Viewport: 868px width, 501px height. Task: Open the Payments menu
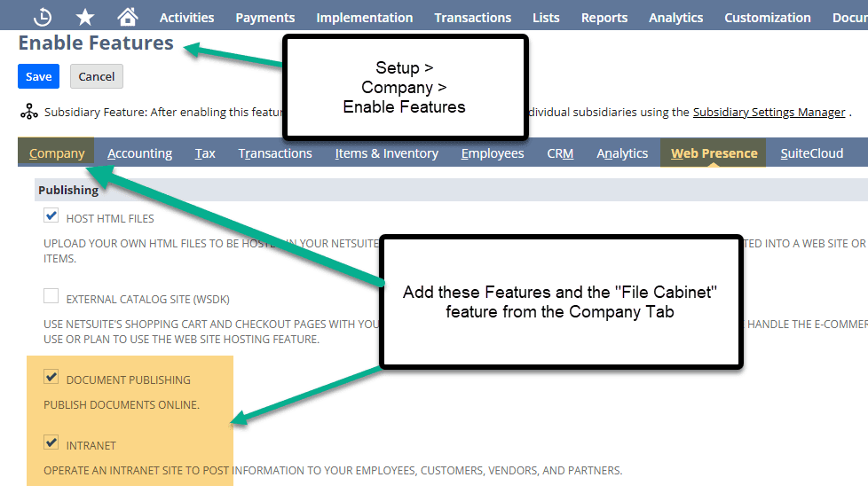point(265,18)
